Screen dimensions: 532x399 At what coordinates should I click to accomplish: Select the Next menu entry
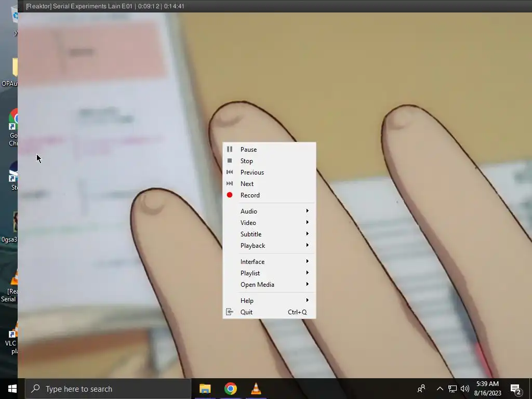pyautogui.click(x=270, y=183)
